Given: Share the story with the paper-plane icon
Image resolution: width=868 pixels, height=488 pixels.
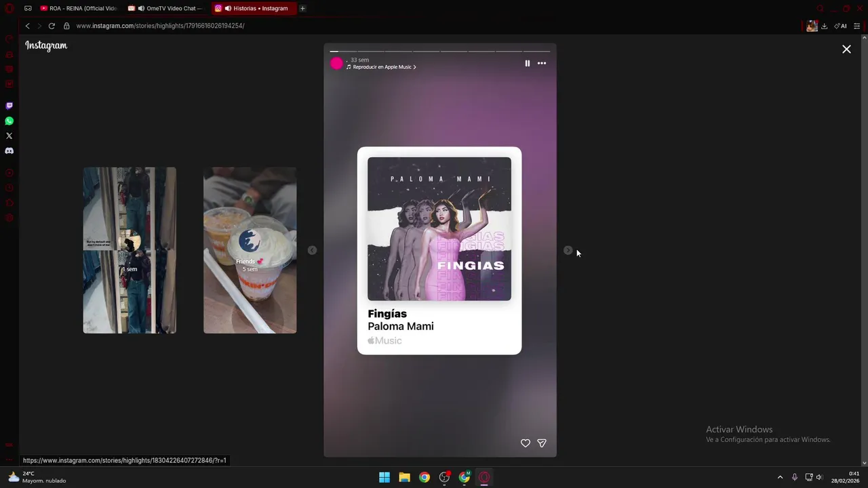Looking at the screenshot, I should (x=542, y=443).
